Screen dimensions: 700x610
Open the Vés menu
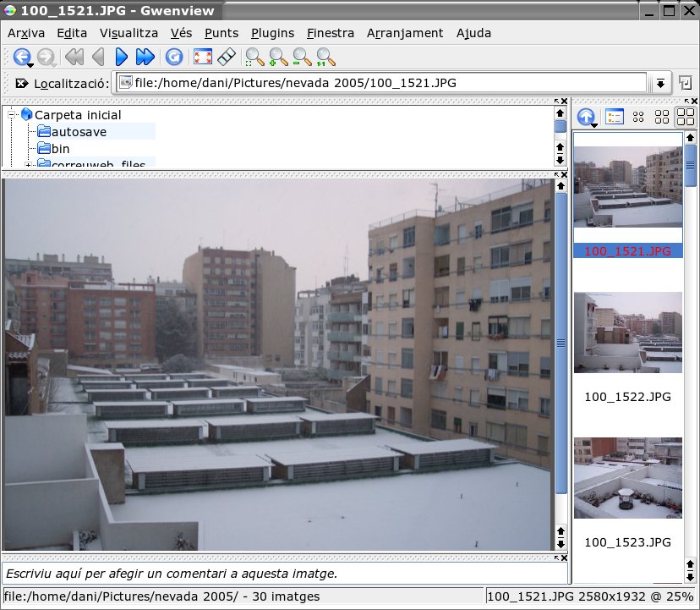[181, 33]
